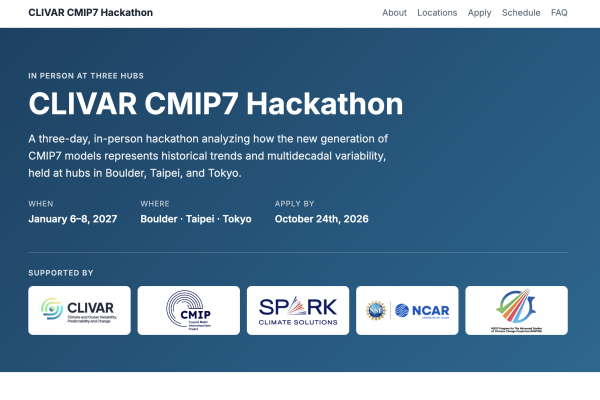The height and width of the screenshot is (400, 600).
Task: Click the NCAR logo
Action: (x=422, y=310)
